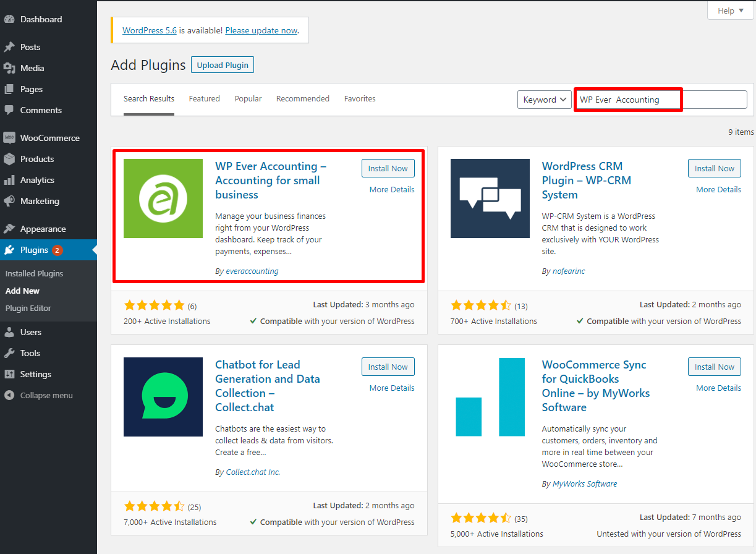
Task: Switch to the Featured tab
Action: point(205,99)
